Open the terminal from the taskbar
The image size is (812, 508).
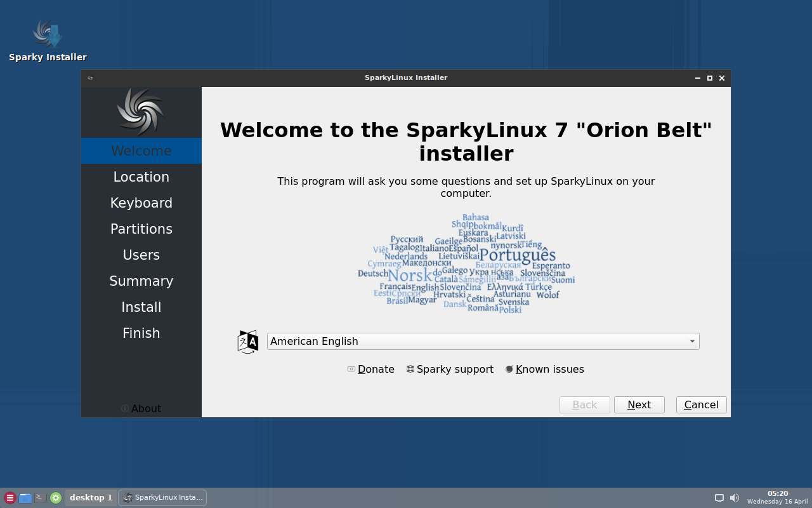(40, 498)
